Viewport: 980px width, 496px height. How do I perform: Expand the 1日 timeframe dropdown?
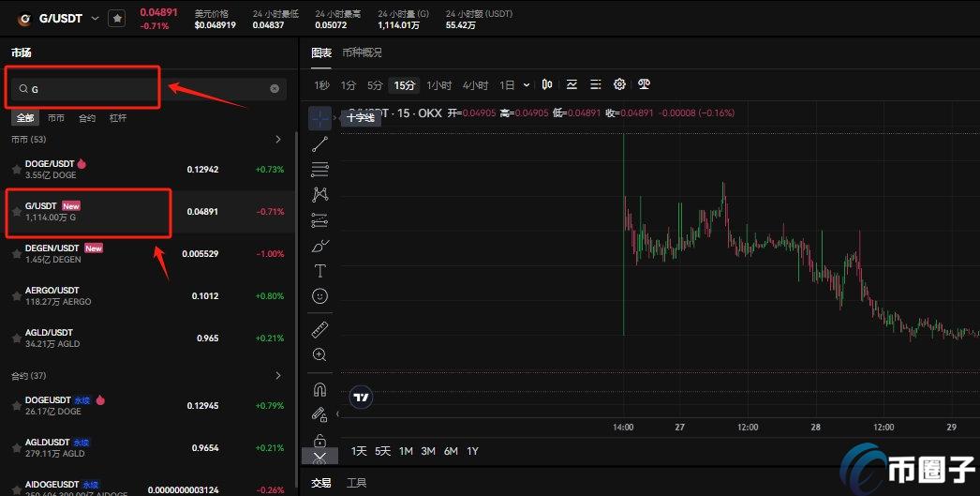527,85
